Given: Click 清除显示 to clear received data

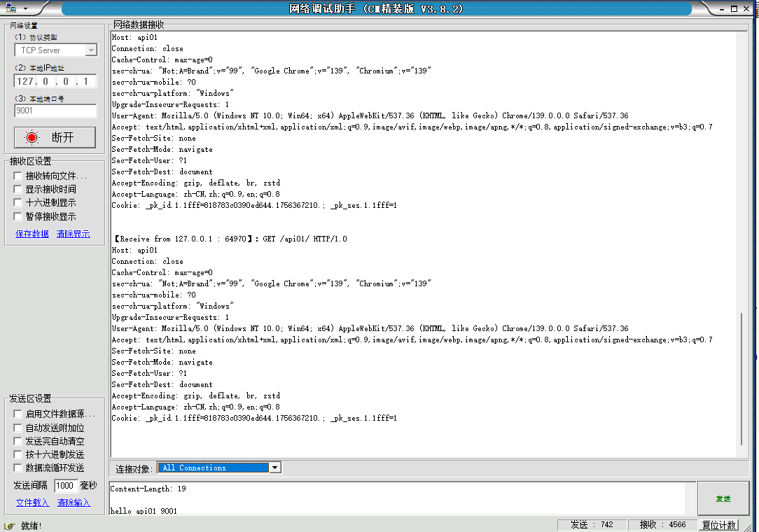Looking at the screenshot, I should 74,234.
